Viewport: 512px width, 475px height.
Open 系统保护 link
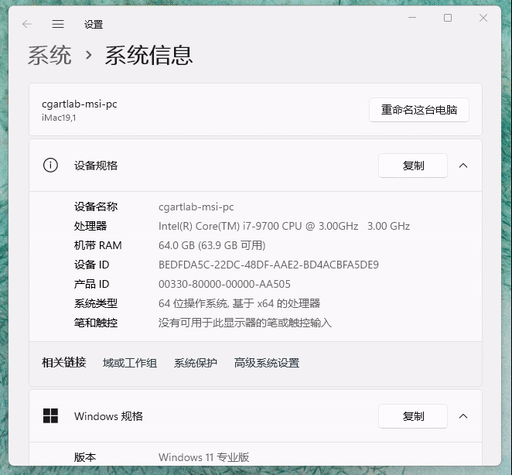(x=195, y=363)
